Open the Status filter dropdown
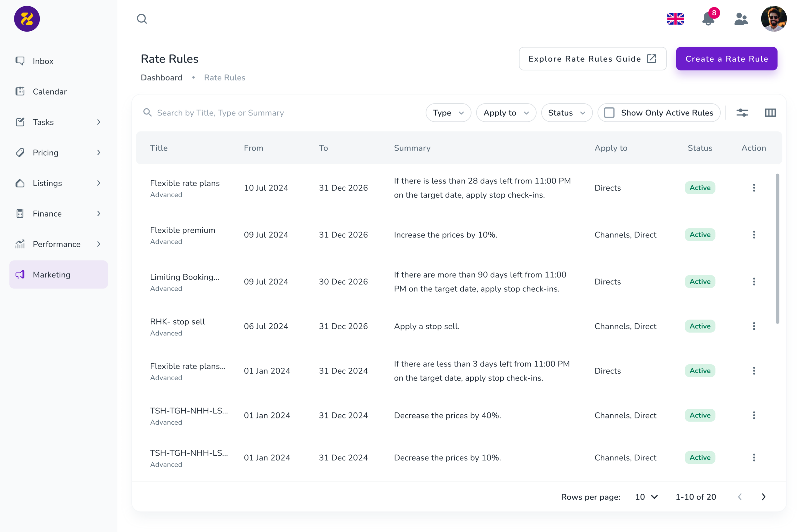This screenshot has height=532, width=801. point(566,113)
